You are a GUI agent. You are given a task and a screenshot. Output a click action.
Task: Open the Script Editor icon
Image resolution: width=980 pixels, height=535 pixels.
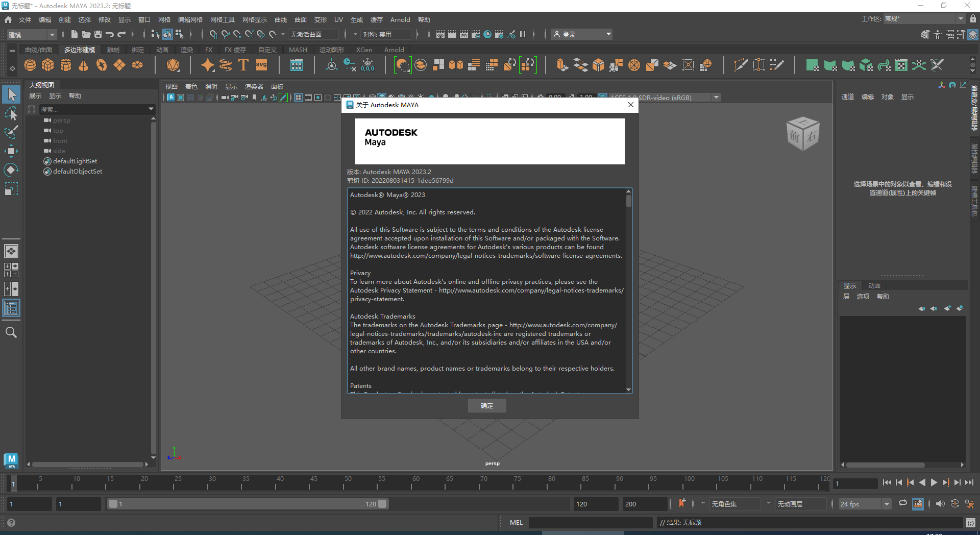click(970, 523)
